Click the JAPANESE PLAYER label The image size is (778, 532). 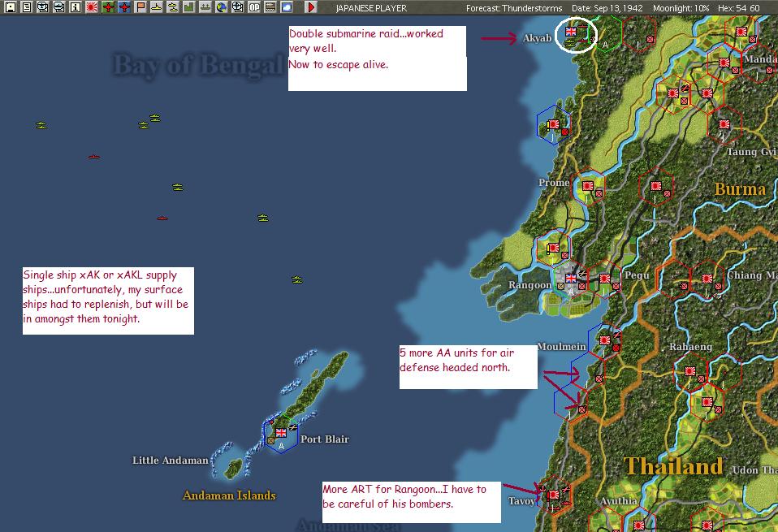(x=371, y=8)
